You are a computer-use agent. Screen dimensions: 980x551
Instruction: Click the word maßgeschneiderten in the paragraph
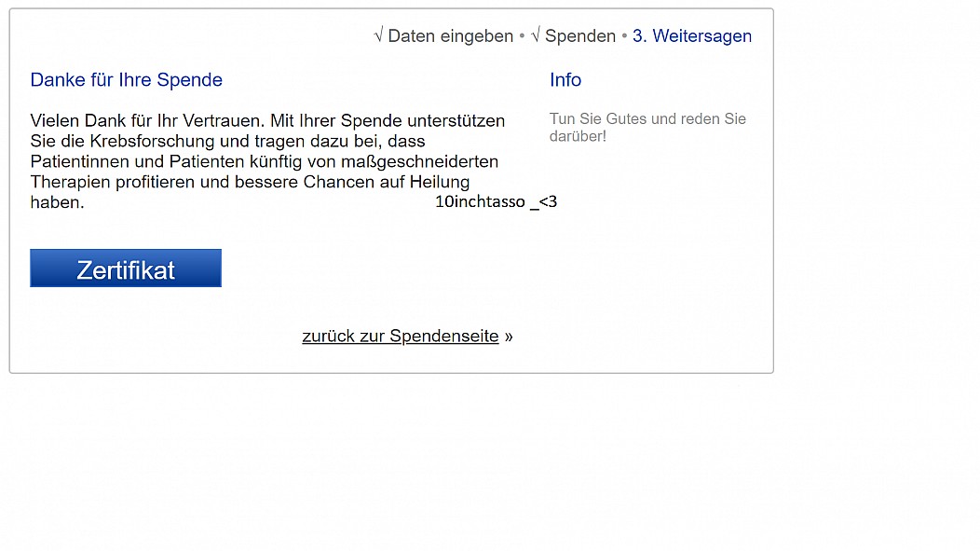(x=419, y=162)
